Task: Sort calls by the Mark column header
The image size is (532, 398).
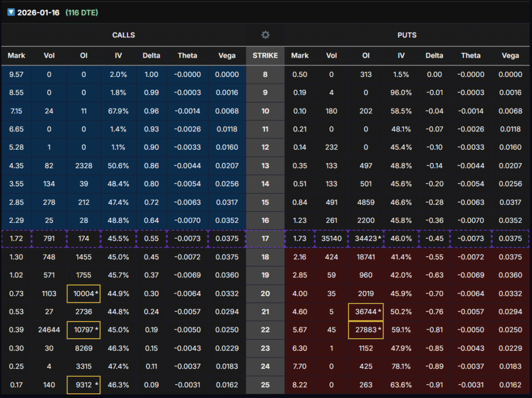Action: 16,56
